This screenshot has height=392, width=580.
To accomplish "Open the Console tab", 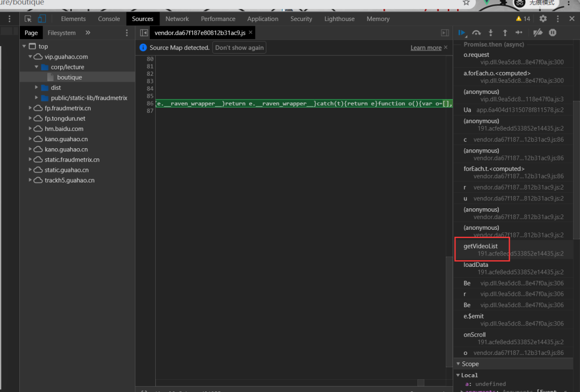I will pyautogui.click(x=109, y=19).
